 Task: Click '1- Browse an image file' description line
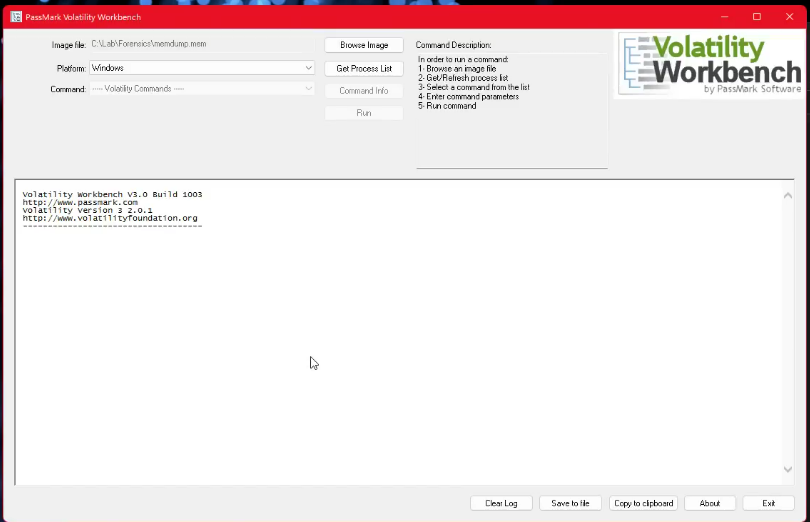[457, 69]
